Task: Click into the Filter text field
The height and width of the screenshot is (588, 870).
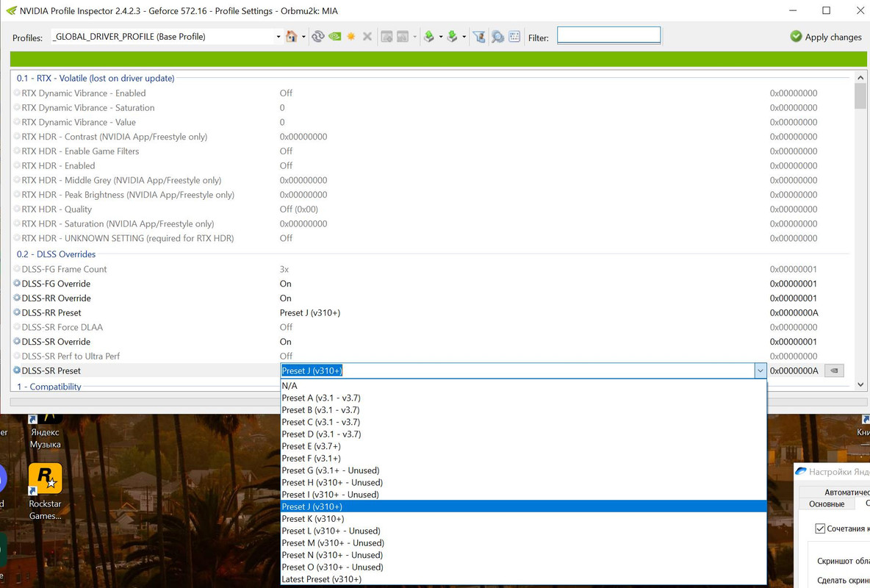Action: click(608, 35)
